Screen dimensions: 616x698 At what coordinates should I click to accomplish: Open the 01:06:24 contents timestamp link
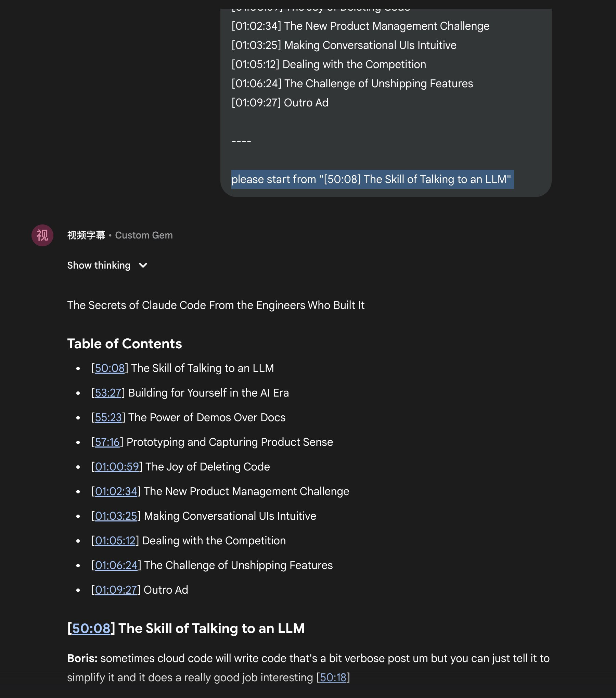point(116,565)
